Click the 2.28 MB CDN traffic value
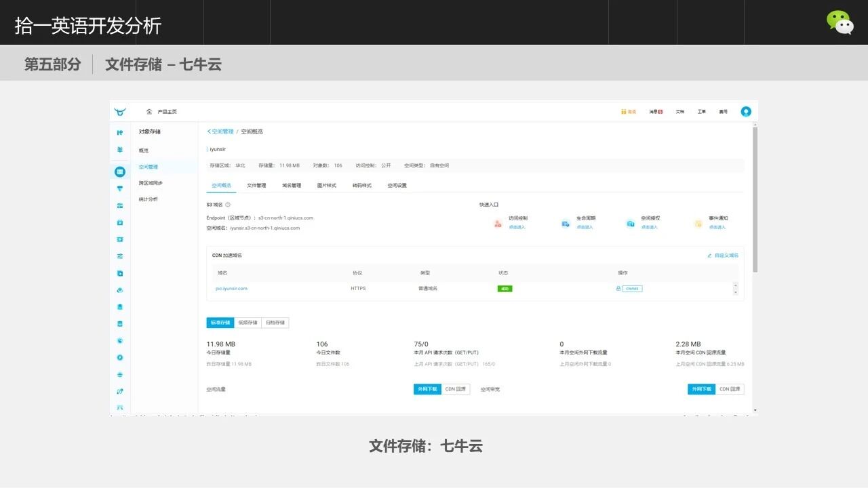This screenshot has height=488, width=868. tap(688, 344)
